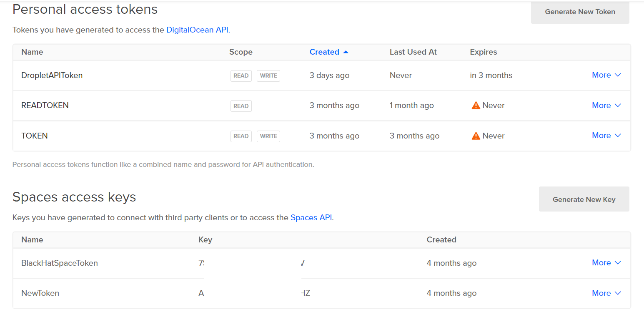Click the READ scope badge for READTOKEN

[241, 106]
